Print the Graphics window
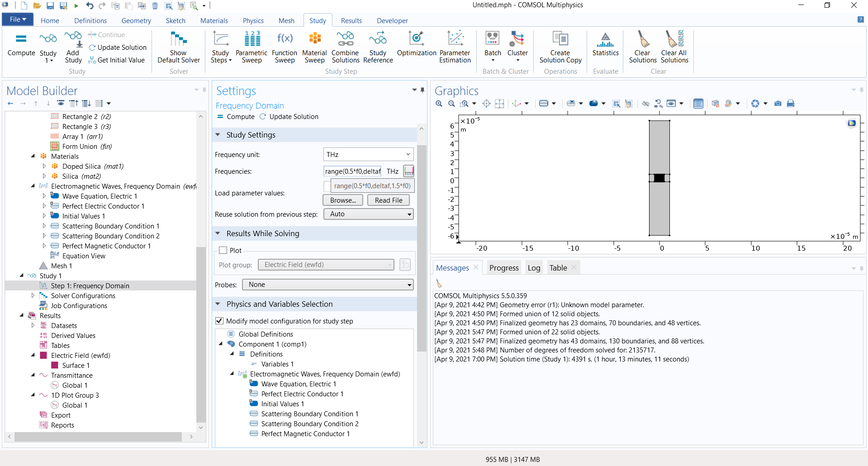 tap(791, 104)
